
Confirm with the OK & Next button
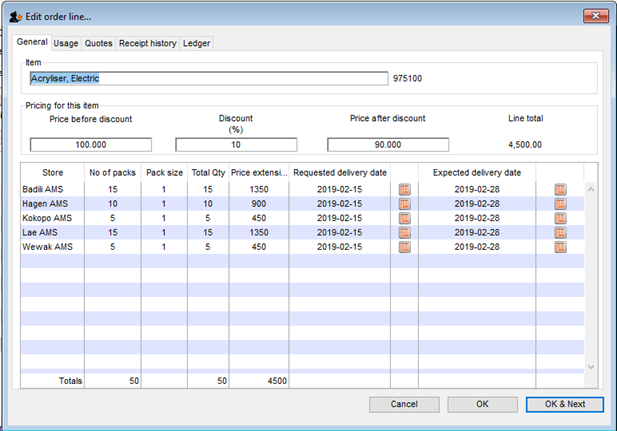coord(564,404)
